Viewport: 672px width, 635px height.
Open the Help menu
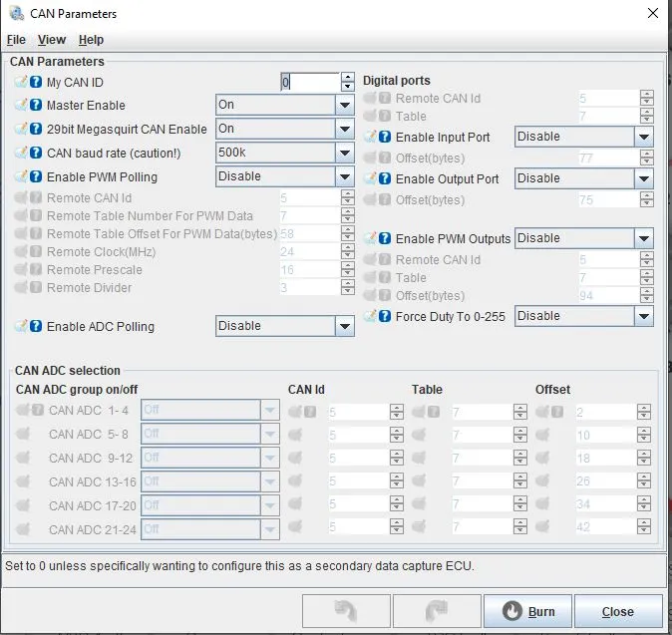[x=92, y=40]
